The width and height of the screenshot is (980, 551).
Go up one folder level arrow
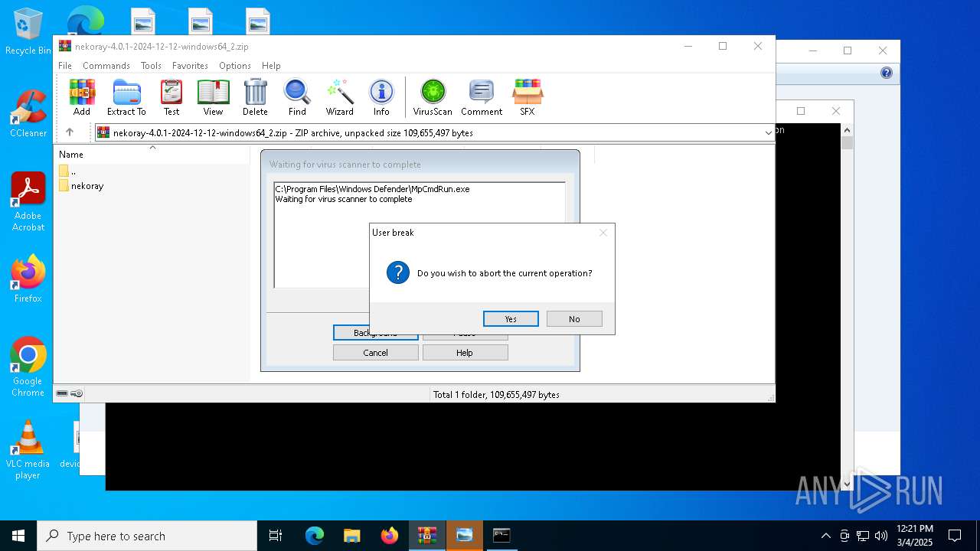[70, 132]
